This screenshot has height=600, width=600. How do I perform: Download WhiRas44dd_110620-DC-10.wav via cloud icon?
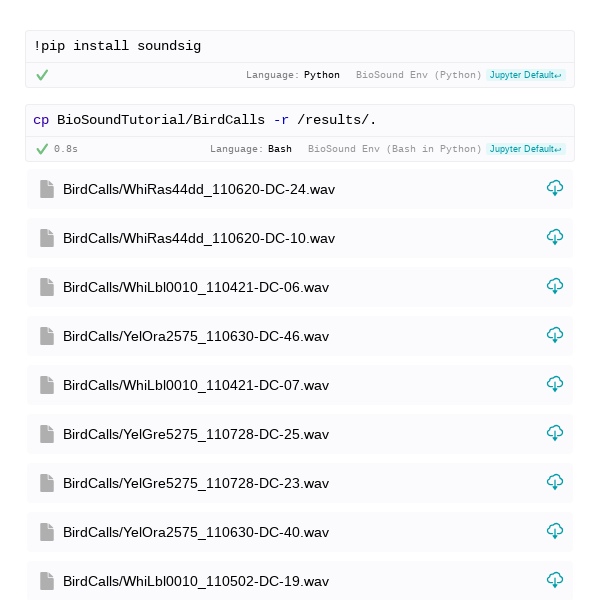(x=554, y=237)
